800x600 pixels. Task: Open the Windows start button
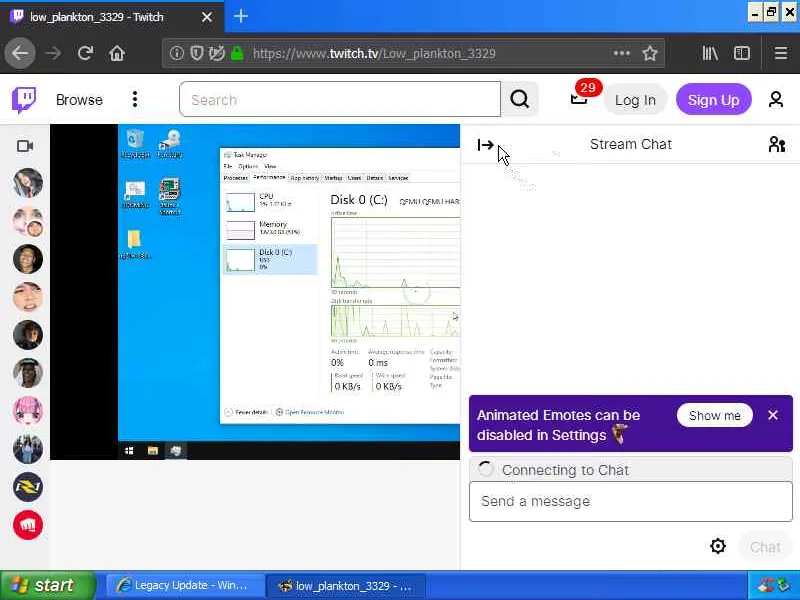click(x=47, y=585)
